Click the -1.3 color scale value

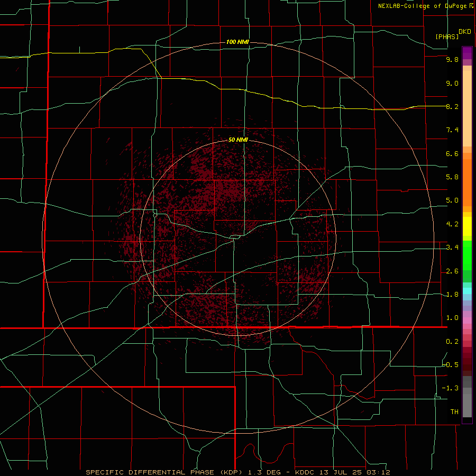click(x=450, y=388)
